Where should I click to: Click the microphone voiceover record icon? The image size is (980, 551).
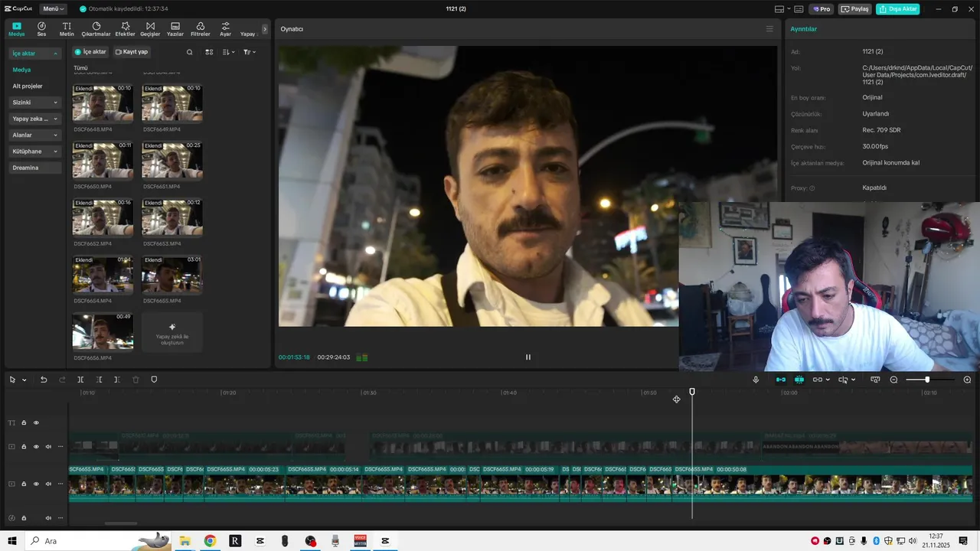[756, 380]
